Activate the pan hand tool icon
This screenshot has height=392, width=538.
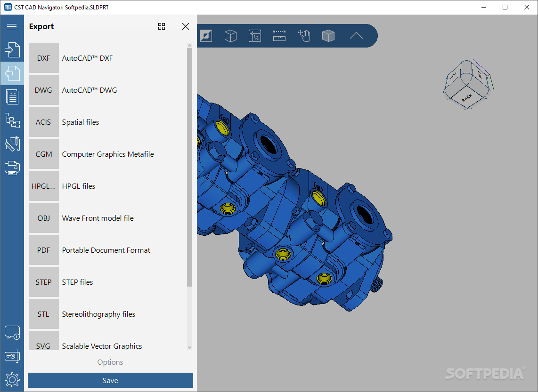pos(304,36)
